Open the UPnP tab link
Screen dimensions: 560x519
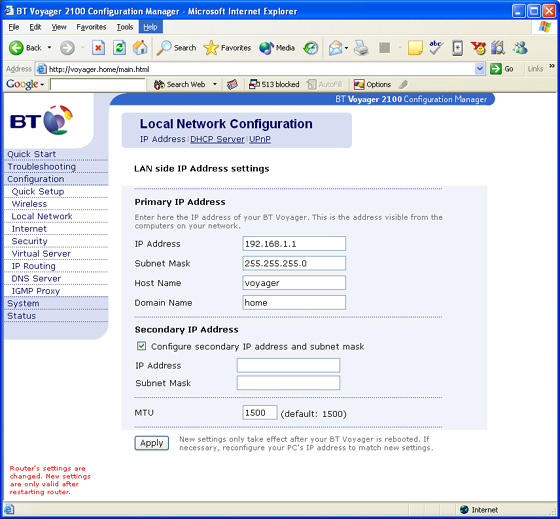260,139
